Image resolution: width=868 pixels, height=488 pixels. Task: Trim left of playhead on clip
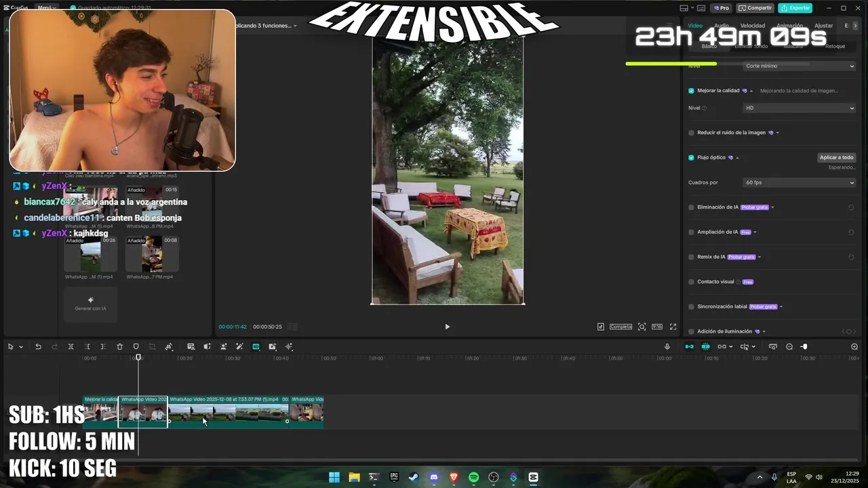[87, 346]
